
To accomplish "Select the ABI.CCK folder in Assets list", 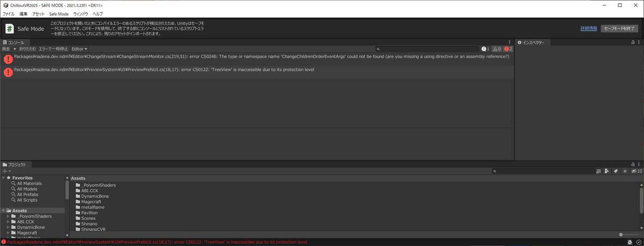I will (x=86, y=191).
